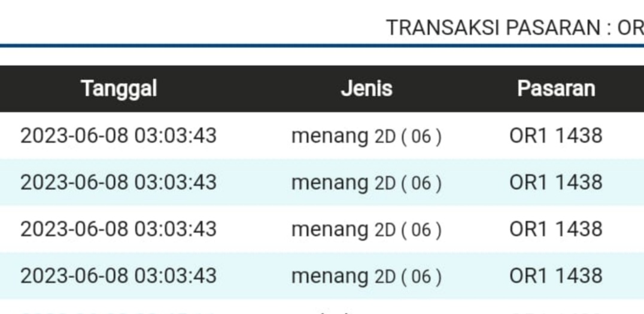Click the Jenis column header
644x314 pixels.
coord(366,89)
